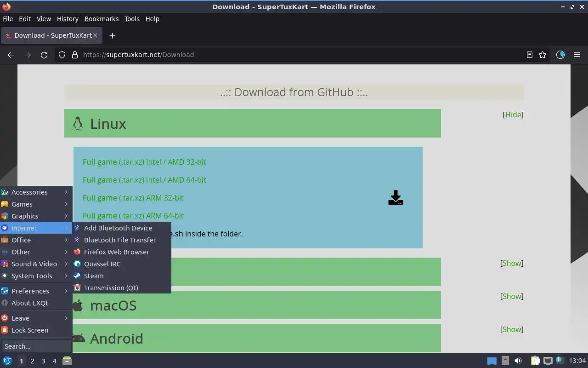Screen dimensions: 588x368
Task: Hide the Linux download section
Action: 513,115
